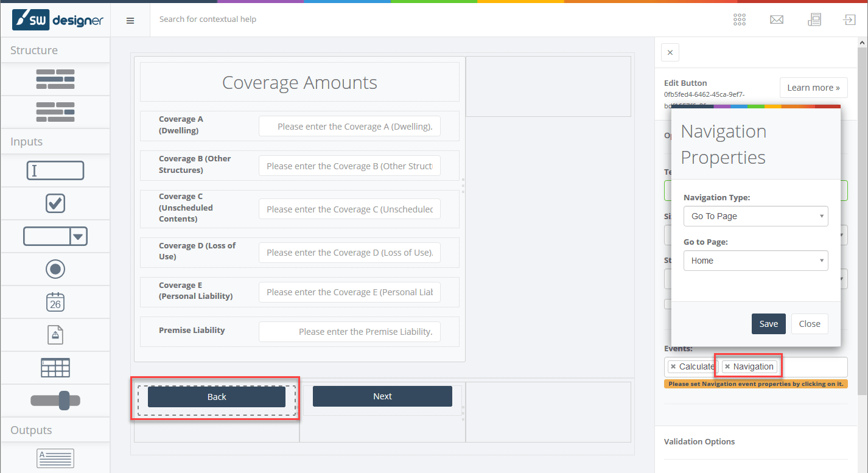Click the Coverage A (Dwelling) input field
This screenshot has width=868, height=473.
(349, 127)
